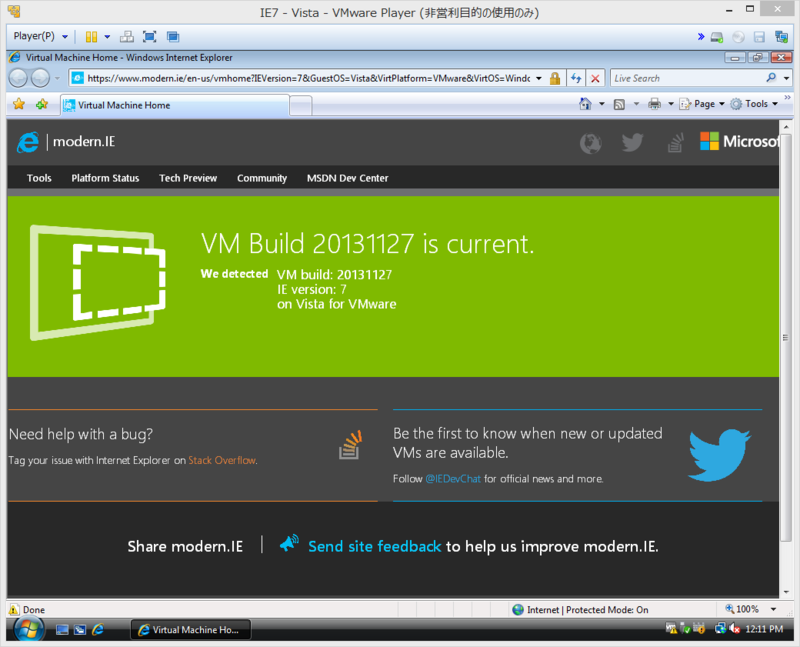Image resolution: width=800 pixels, height=647 pixels.
Task: Click the Microsoft logo link
Action: [x=739, y=141]
